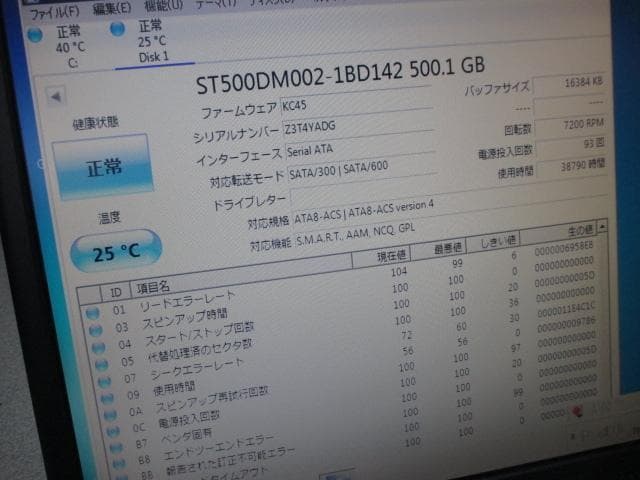Image resolution: width=640 pixels, height=480 pixels.
Task: Select the 電源投入回数 attribute row name
Action: (189, 420)
